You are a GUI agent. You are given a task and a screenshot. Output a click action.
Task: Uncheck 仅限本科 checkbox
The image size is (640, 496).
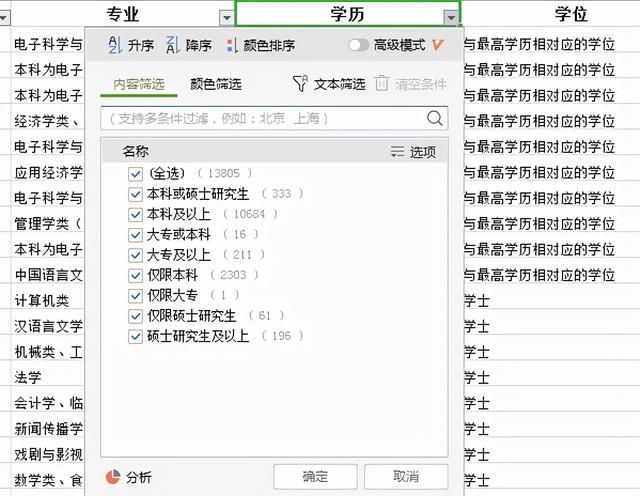click(x=135, y=276)
